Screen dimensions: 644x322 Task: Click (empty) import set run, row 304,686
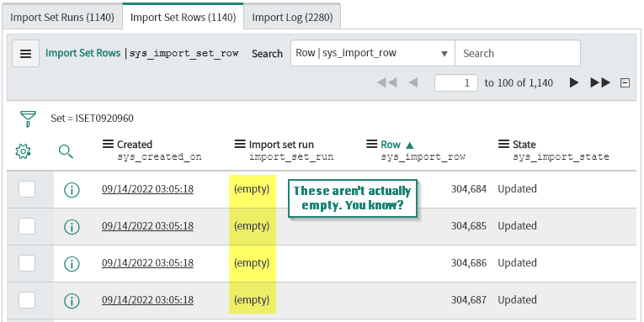point(252,262)
